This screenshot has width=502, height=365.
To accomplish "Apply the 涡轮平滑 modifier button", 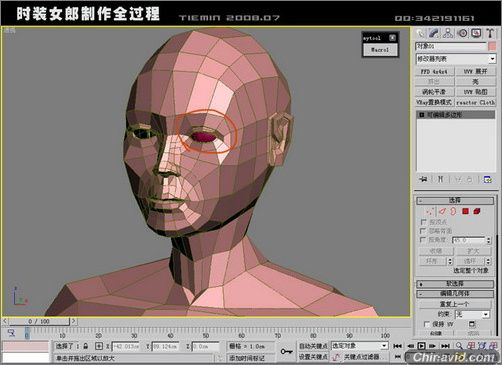I will click(434, 92).
